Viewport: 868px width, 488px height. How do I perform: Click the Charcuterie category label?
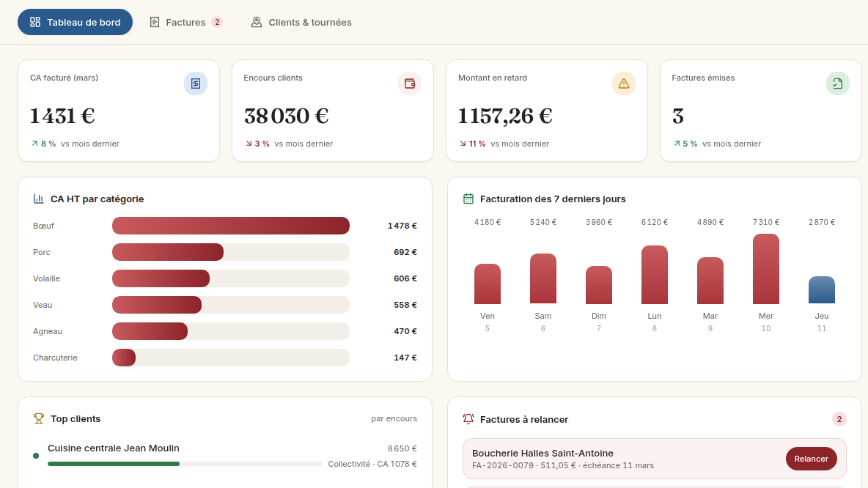point(55,358)
